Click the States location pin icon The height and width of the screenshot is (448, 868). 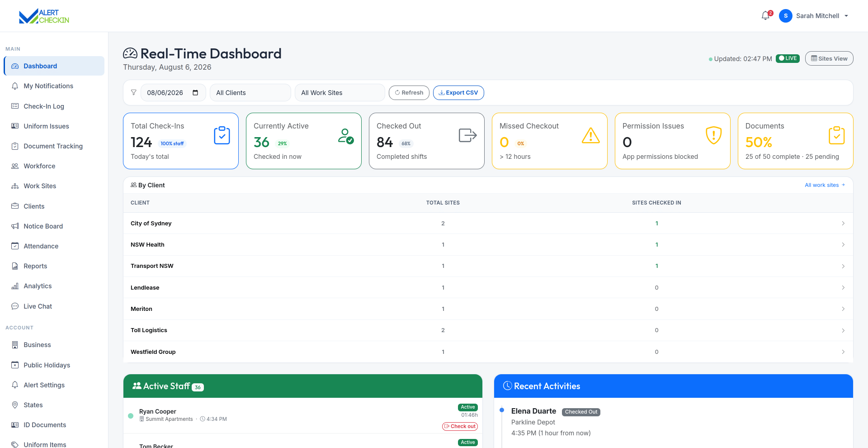15,405
